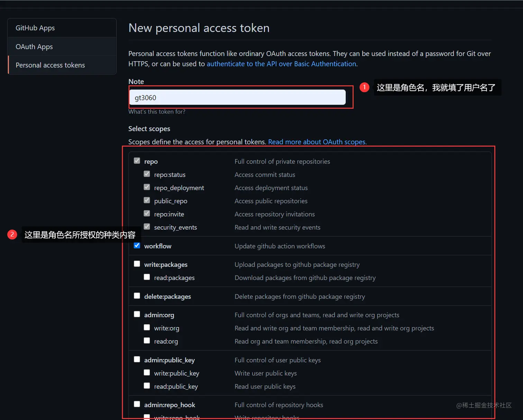This screenshot has width=523, height=420.
Task: Open Read more about OAuth scopes link
Action: [317, 142]
